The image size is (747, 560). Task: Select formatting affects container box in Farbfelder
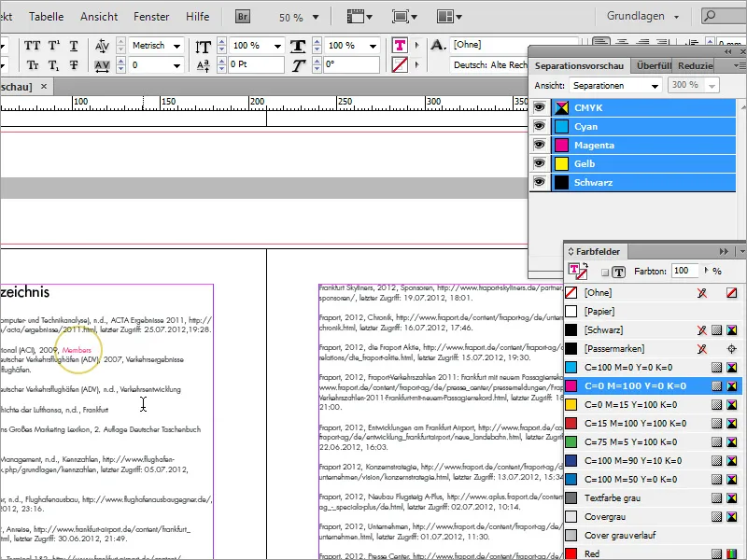pos(605,273)
